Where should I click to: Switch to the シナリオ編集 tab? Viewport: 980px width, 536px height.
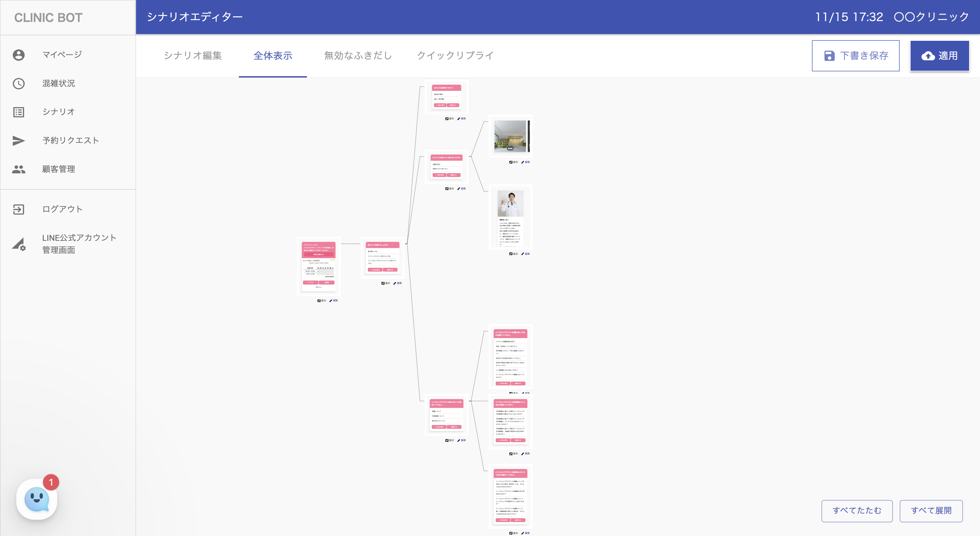[193, 55]
